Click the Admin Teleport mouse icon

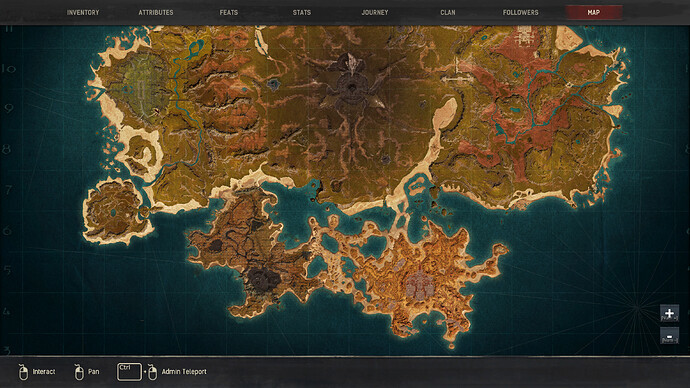click(x=152, y=372)
